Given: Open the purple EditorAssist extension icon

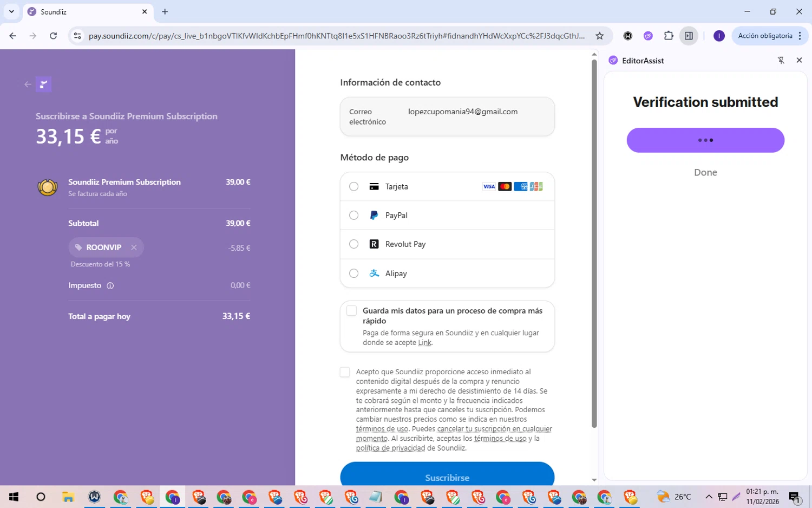Looking at the screenshot, I should pos(648,36).
